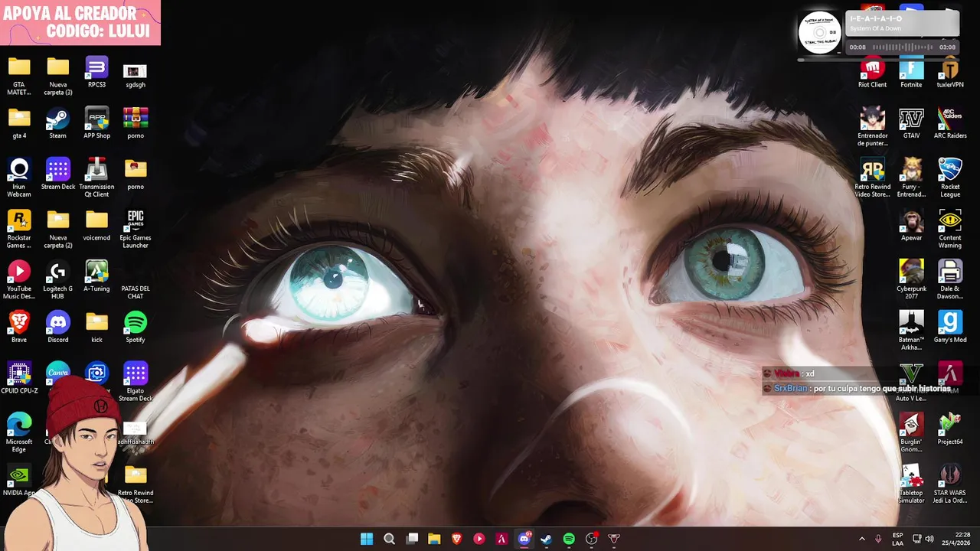Viewport: 980px width, 551px height.
Task: Open the RPCS3 emulator shortcut
Action: click(x=96, y=73)
